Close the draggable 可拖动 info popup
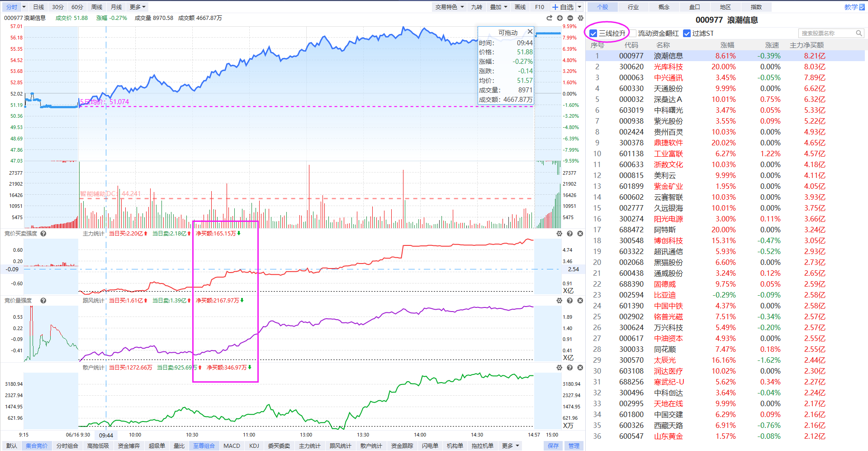Viewport: 868px width, 451px height. pos(530,32)
